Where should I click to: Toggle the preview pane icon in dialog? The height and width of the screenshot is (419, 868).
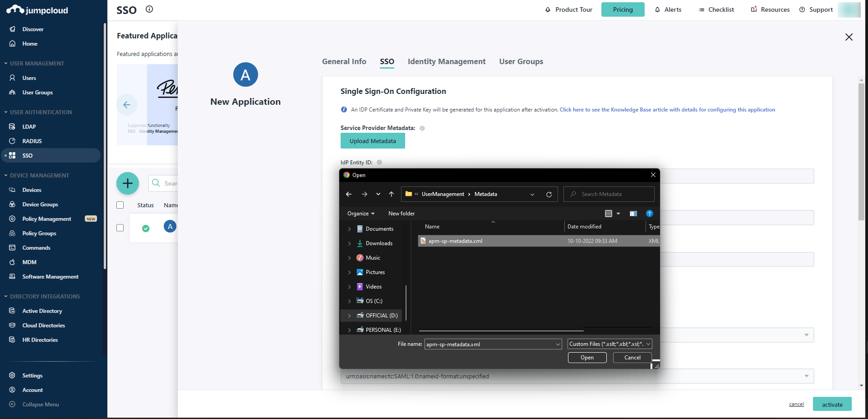pos(633,214)
